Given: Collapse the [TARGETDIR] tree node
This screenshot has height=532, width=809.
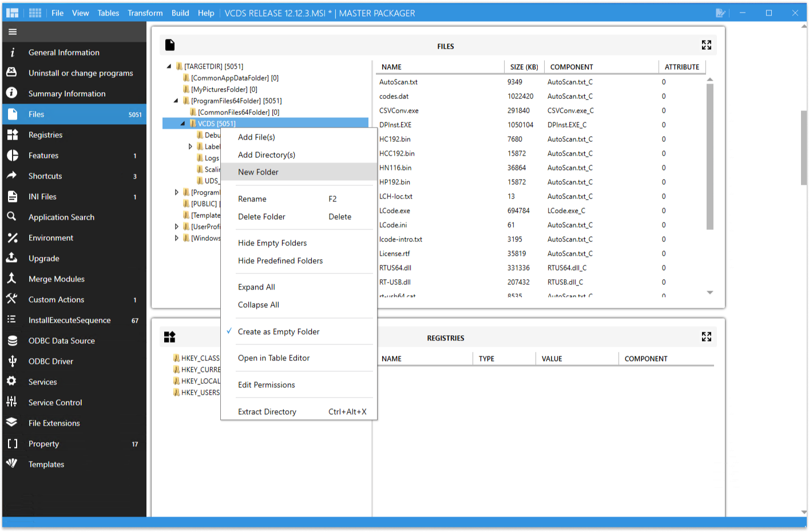Looking at the screenshot, I should point(169,66).
